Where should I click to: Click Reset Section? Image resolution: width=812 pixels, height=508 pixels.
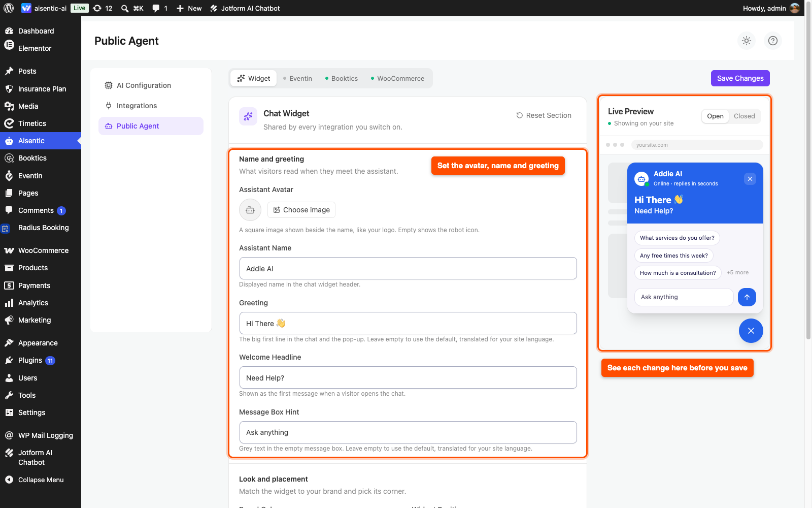544,115
